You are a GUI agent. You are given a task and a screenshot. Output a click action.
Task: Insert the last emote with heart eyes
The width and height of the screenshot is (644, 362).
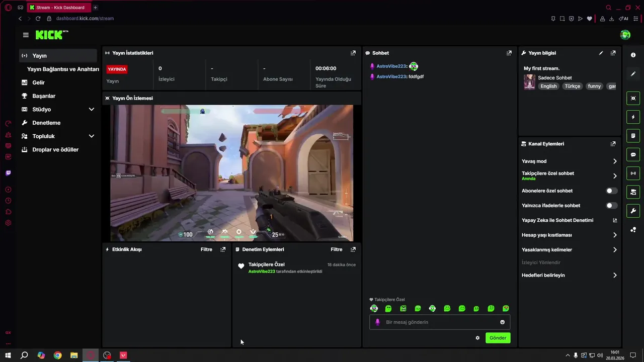coord(506,308)
